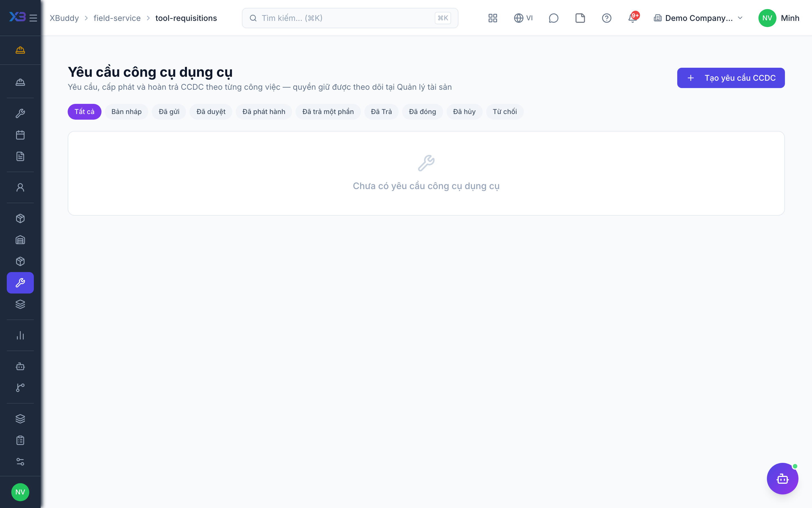Open the sticky note icon in header

[x=580, y=18]
